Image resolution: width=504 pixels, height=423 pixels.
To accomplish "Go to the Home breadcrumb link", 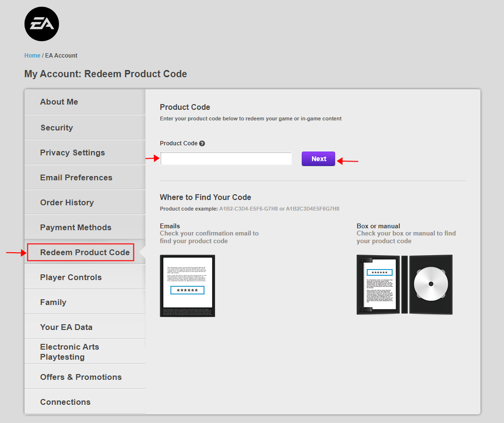I will (32, 56).
